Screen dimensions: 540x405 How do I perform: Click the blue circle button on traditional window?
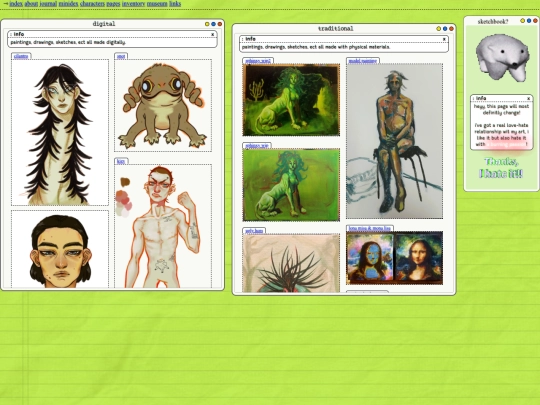[x=445, y=29]
